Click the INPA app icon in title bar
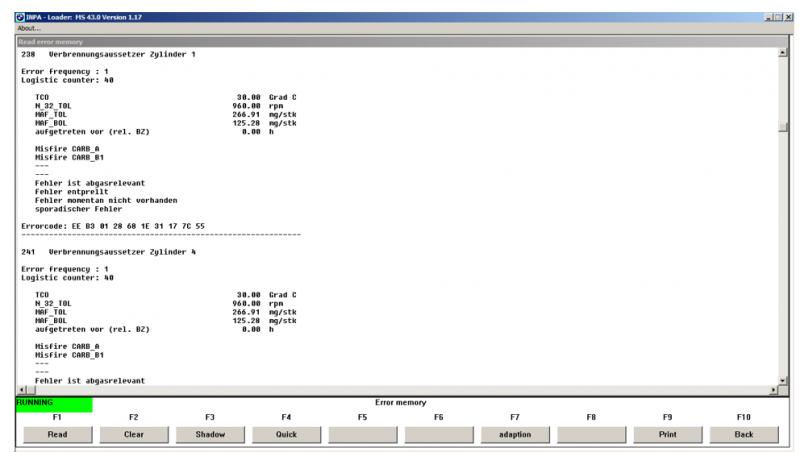800x452 pixels. [20, 17]
